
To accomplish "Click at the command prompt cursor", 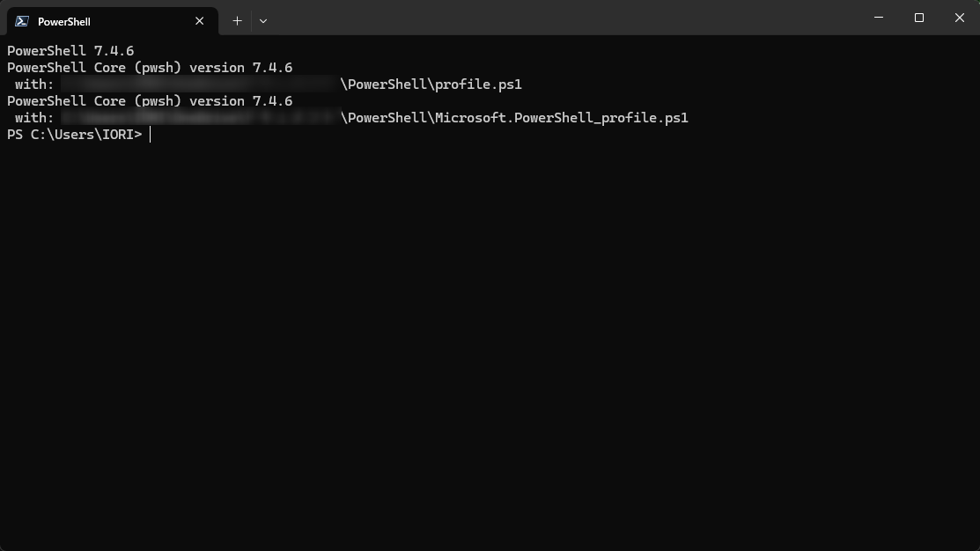I will pos(151,135).
